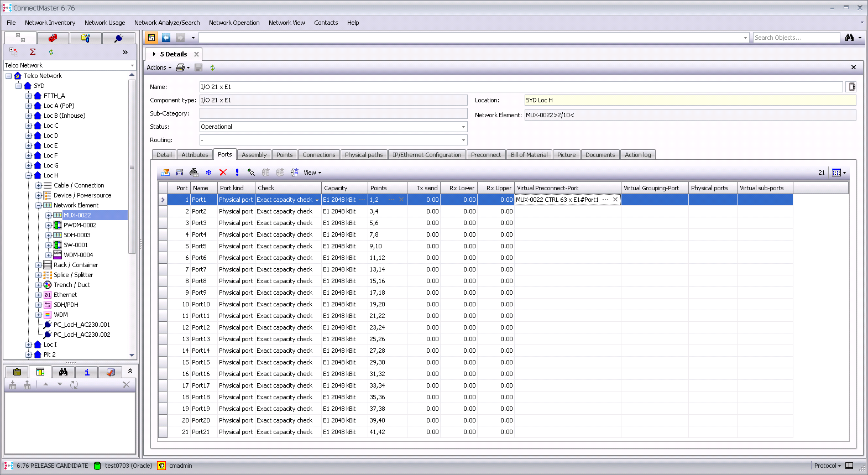Select the PC_LocH_AC230.001 tree item
The image size is (868, 475).
click(82, 325)
